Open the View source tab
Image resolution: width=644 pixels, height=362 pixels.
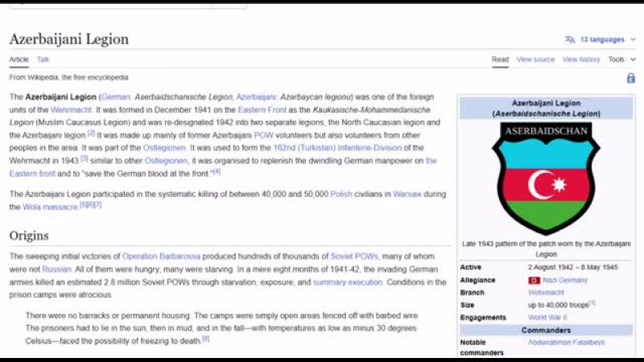[x=535, y=60]
